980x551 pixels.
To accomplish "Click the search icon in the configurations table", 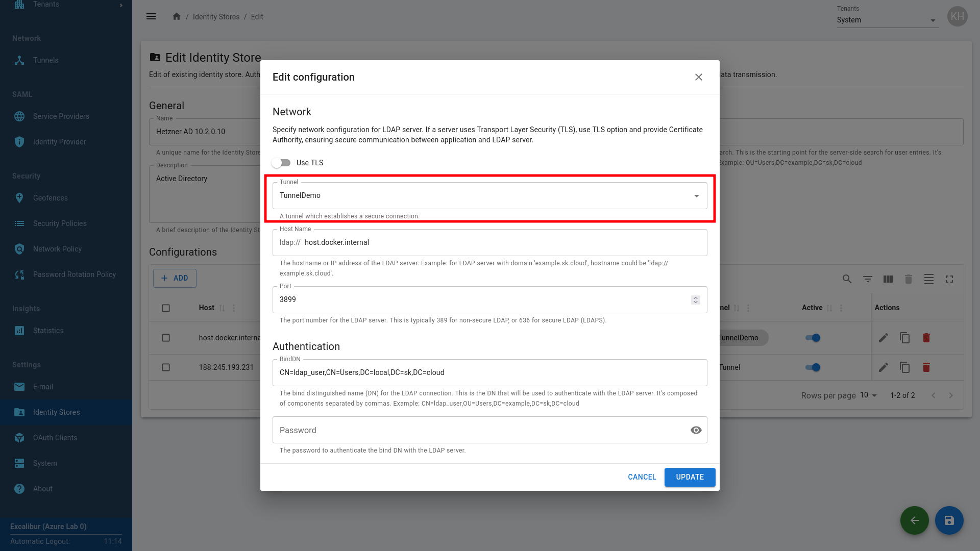I will 847,279.
